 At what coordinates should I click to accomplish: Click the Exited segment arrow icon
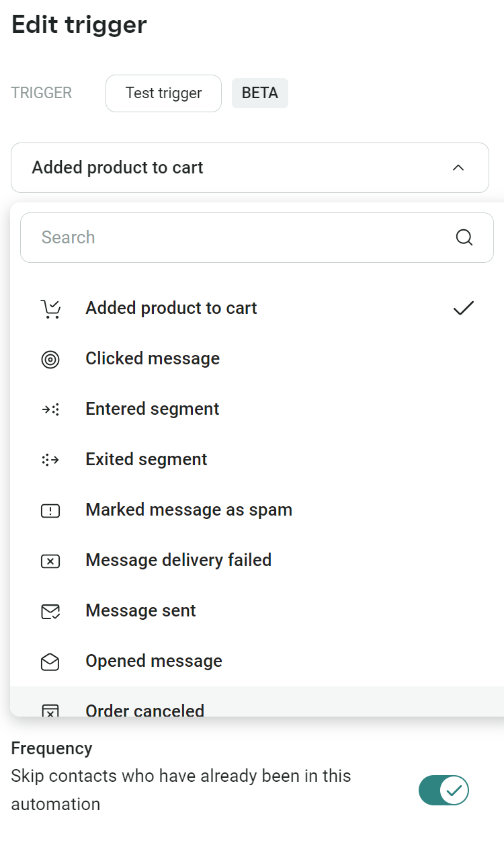point(50,460)
